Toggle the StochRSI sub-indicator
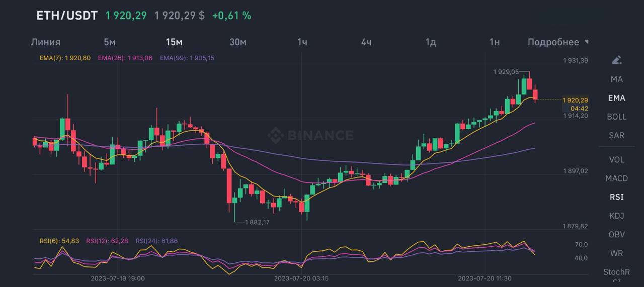The image size is (644, 287). point(616,274)
